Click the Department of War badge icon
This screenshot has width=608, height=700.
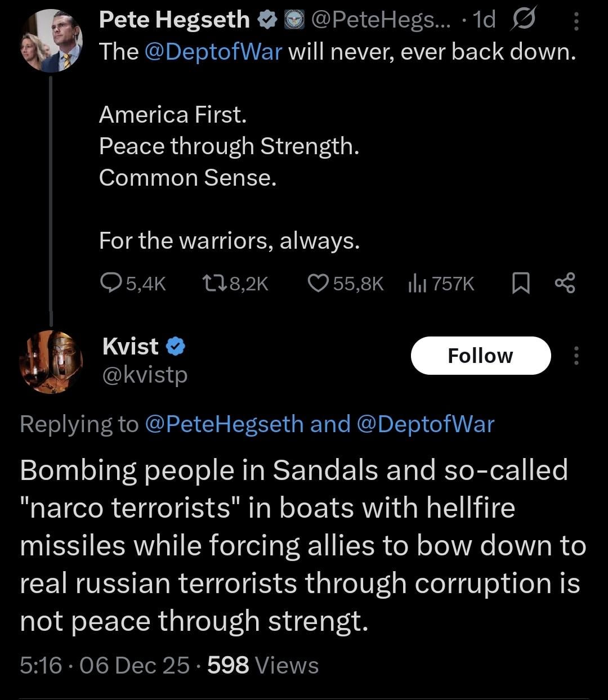(x=292, y=20)
